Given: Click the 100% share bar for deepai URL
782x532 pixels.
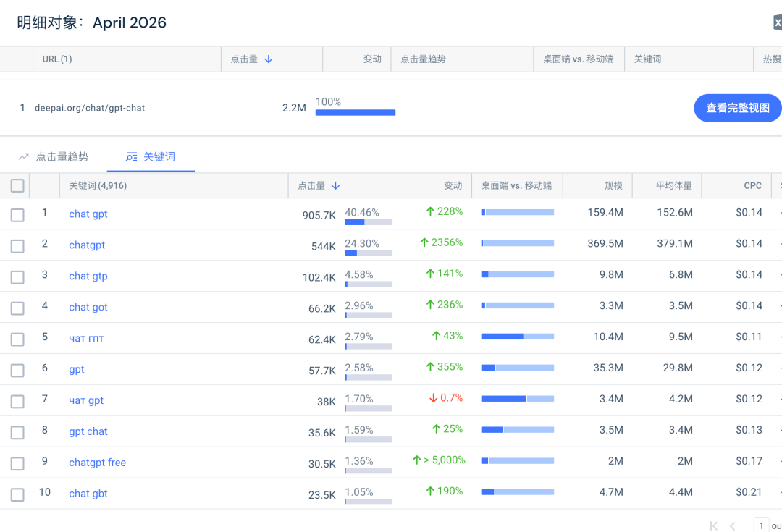Looking at the screenshot, I should coord(356,113).
